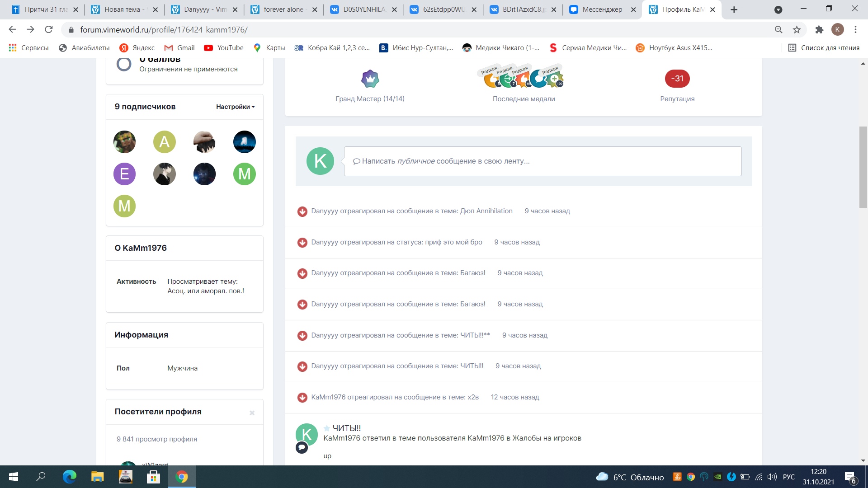Click the reaction icon beside Дюп Annihilation entry
868x488 pixels.
(302, 211)
